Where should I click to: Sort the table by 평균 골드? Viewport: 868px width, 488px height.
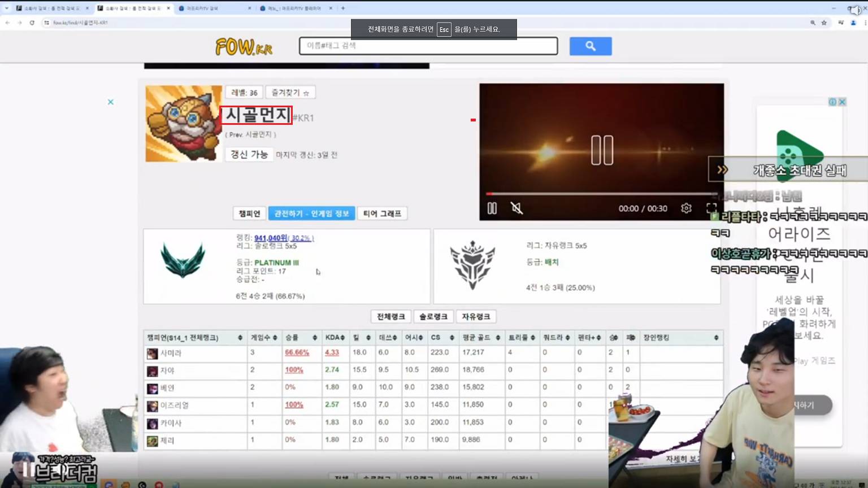point(481,338)
